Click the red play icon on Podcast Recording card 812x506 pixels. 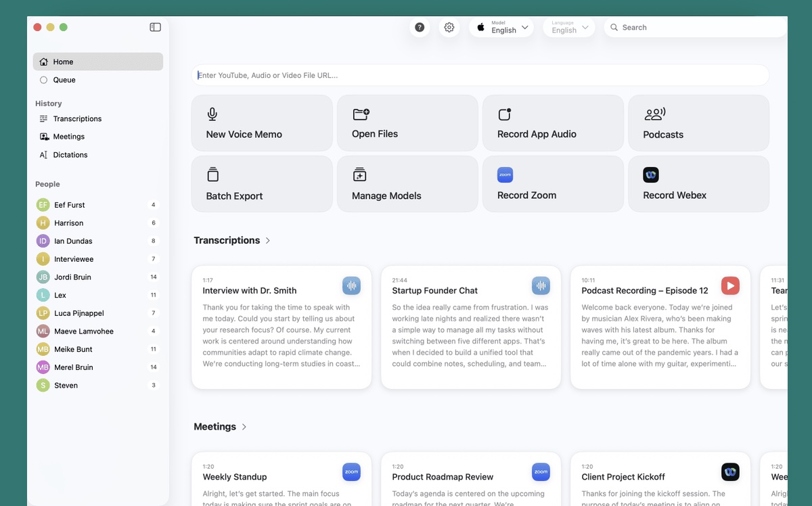(730, 285)
